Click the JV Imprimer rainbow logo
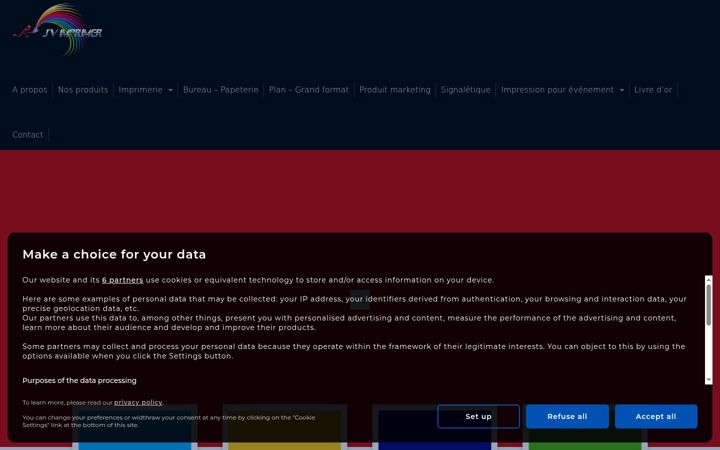 coord(57,29)
